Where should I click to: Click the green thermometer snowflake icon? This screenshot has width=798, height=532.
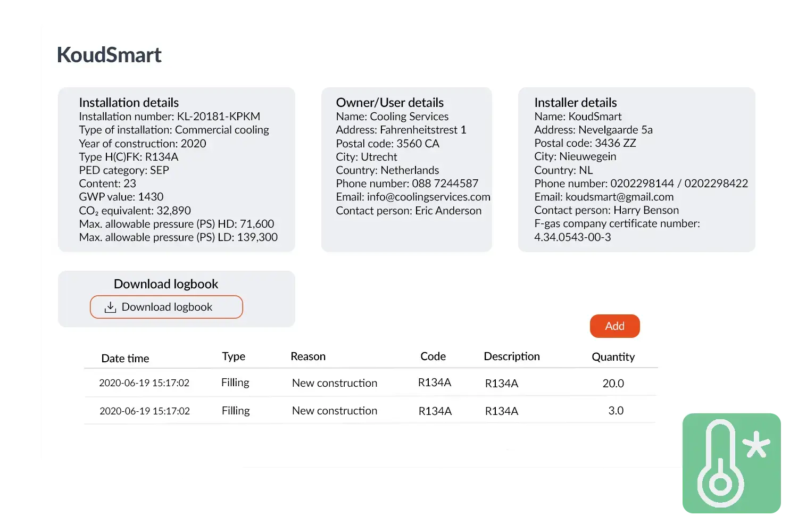coord(732,463)
